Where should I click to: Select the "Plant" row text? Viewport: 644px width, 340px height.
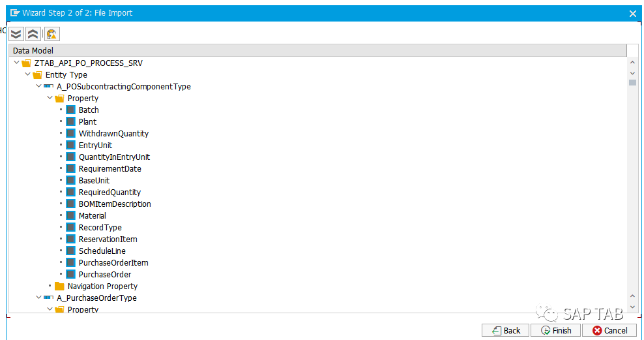(87, 121)
